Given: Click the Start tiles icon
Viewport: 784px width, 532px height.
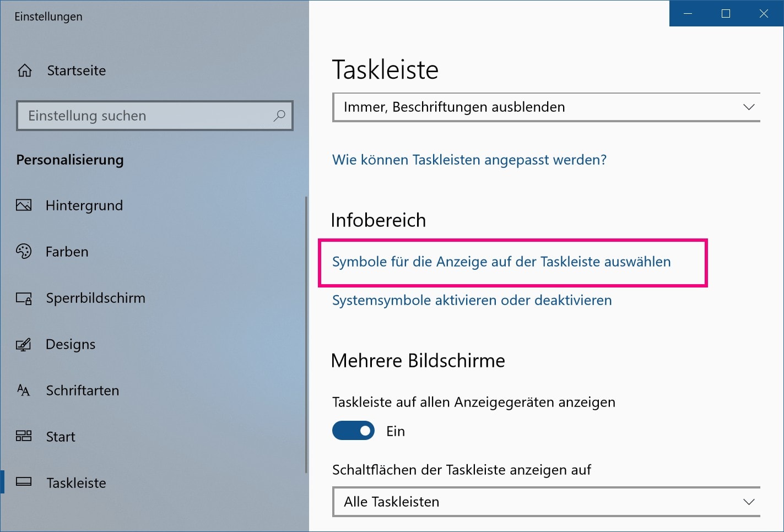Looking at the screenshot, I should (24, 437).
